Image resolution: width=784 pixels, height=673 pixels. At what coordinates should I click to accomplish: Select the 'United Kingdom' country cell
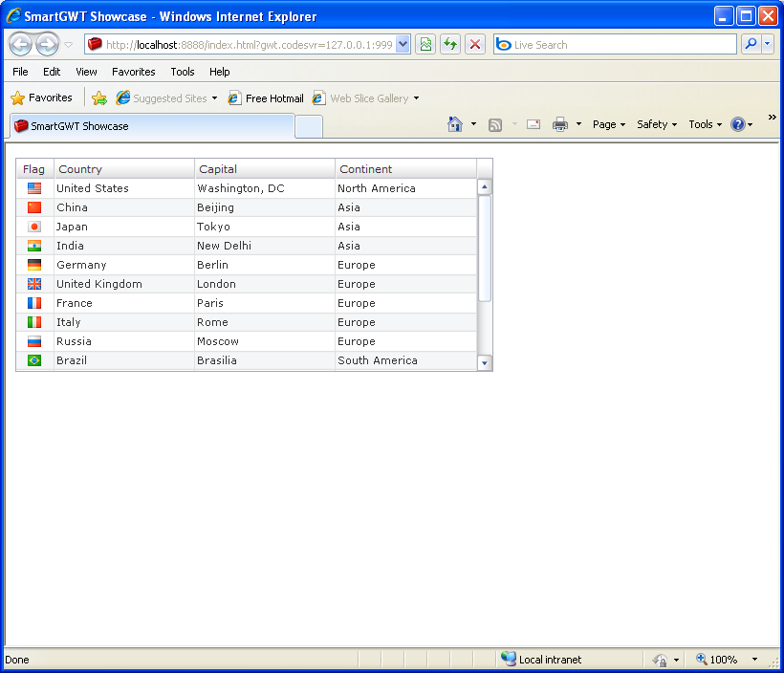click(124, 284)
